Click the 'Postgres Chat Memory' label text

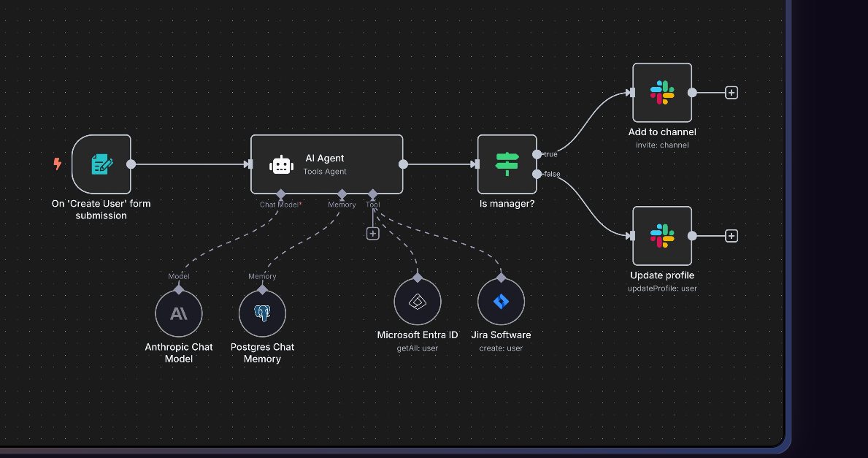(x=262, y=353)
